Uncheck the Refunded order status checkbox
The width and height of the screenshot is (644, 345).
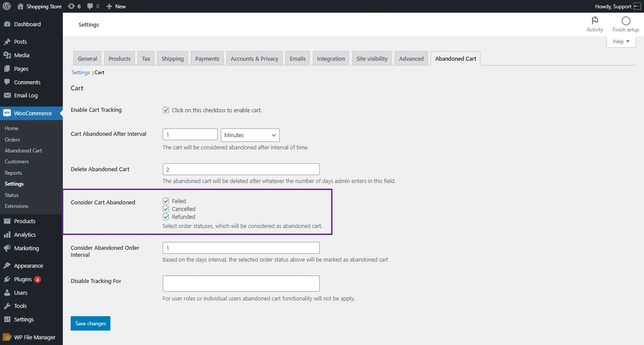click(x=166, y=217)
